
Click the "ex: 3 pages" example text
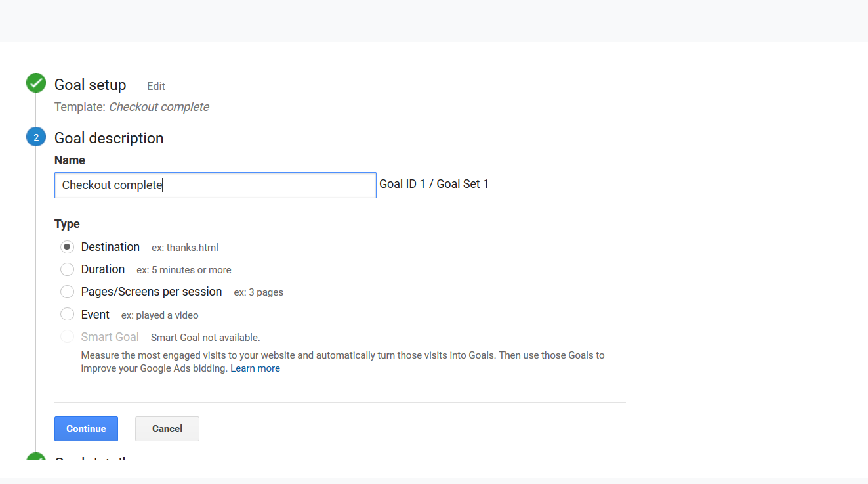(x=258, y=292)
